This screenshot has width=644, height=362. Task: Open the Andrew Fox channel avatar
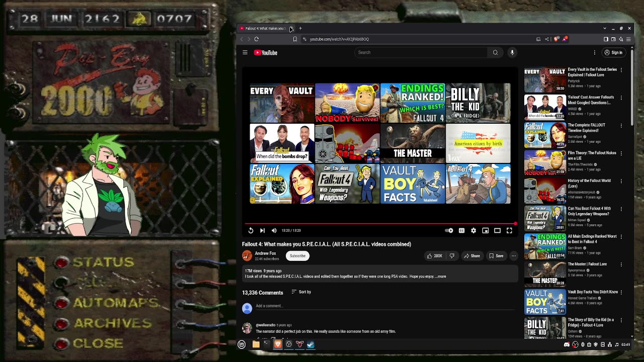(x=247, y=256)
